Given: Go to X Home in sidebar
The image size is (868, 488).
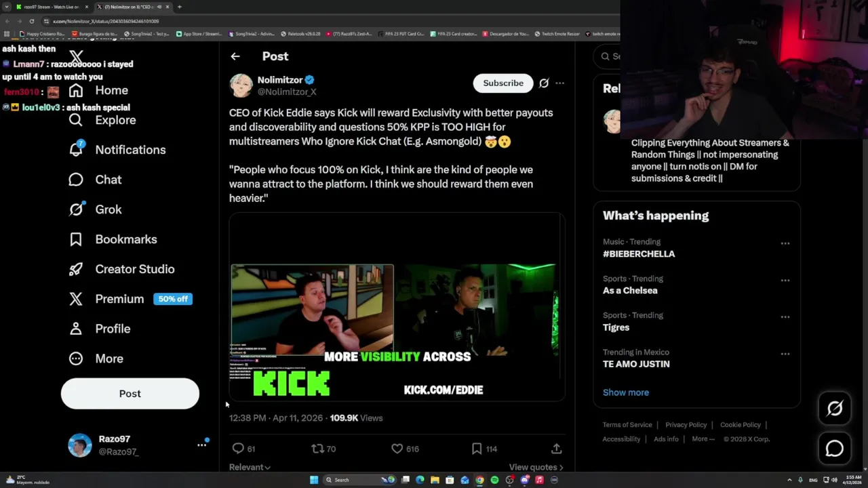Looking at the screenshot, I should pyautogui.click(x=98, y=90).
